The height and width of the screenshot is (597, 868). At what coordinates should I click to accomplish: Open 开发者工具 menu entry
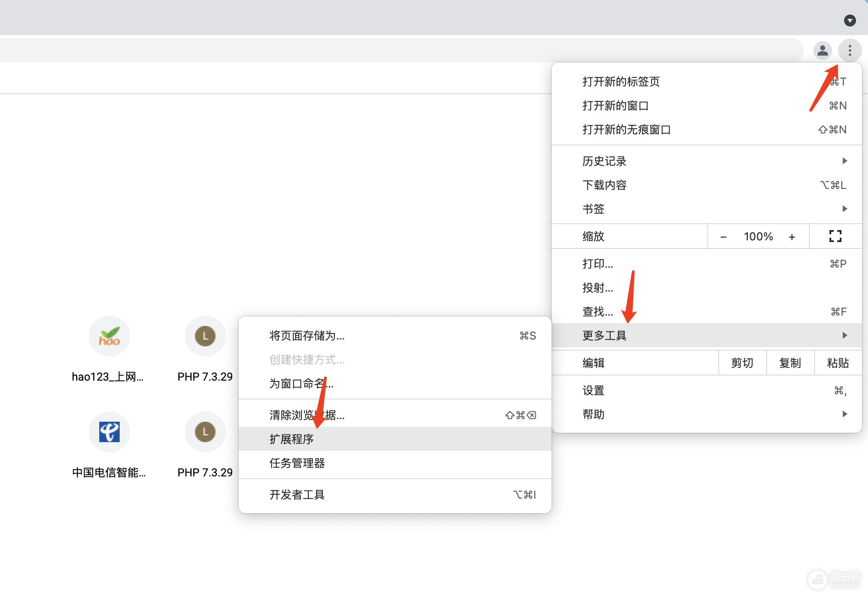297,495
